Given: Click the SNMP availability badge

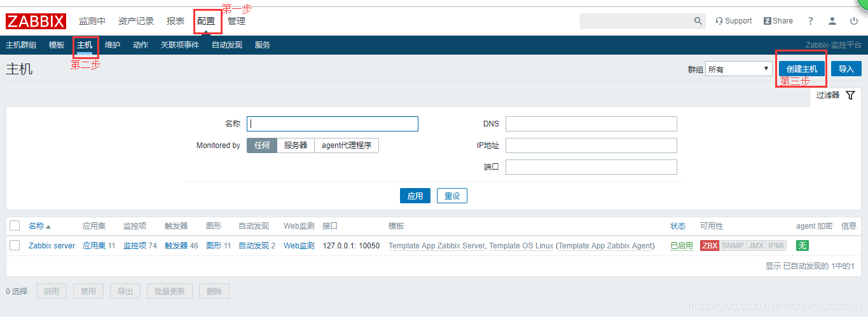Looking at the screenshot, I should pos(733,246).
